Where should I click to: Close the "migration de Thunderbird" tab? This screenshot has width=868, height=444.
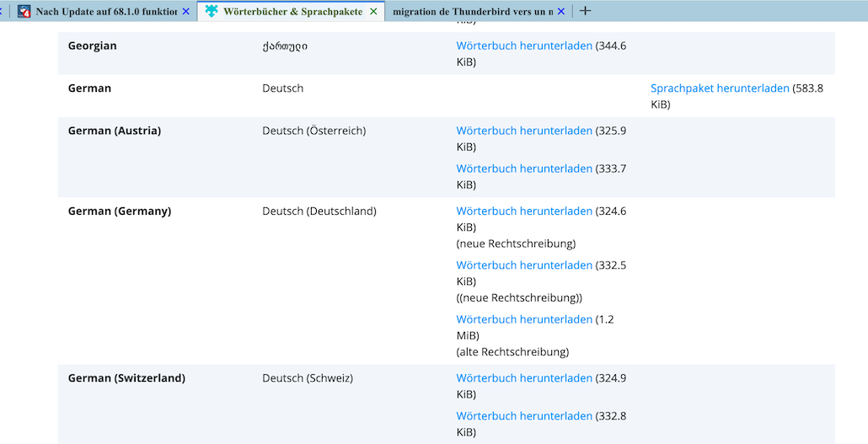tap(561, 12)
